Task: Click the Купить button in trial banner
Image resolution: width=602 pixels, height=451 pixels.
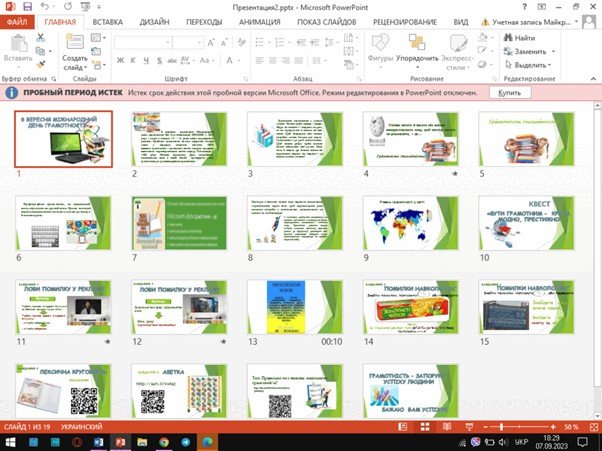Action: 510,92
